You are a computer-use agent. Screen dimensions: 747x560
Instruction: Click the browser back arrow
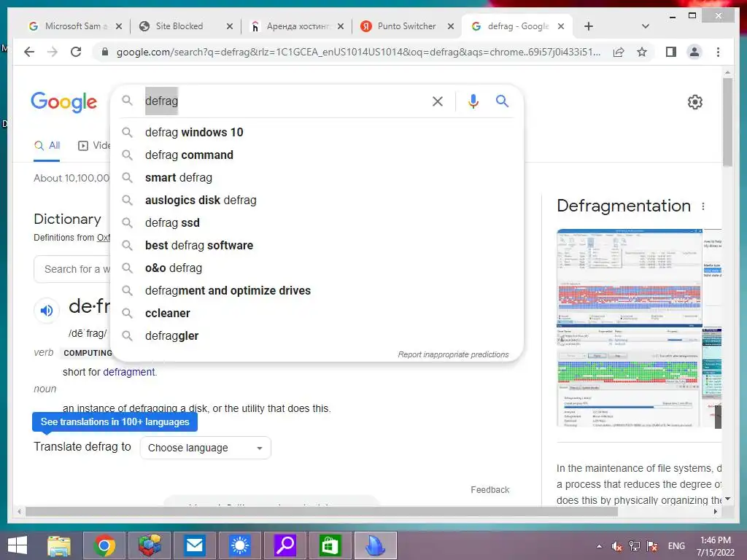tap(29, 52)
